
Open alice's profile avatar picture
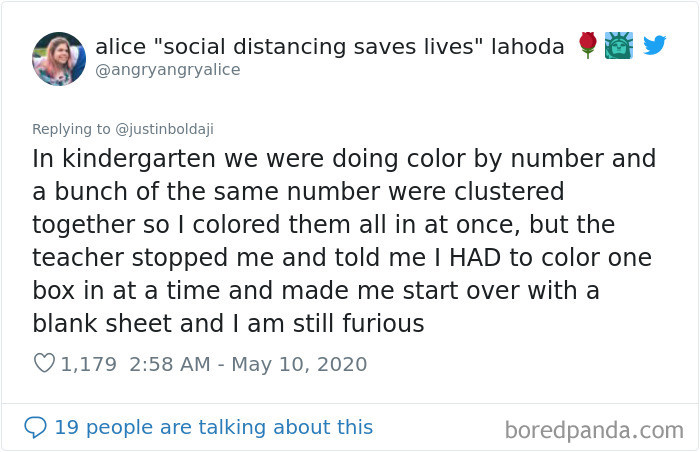pos(57,57)
